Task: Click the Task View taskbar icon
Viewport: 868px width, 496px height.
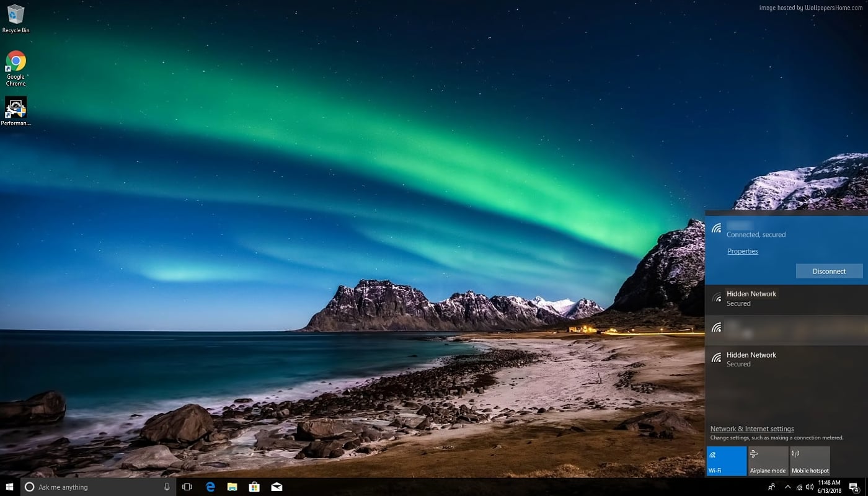Action: click(187, 487)
